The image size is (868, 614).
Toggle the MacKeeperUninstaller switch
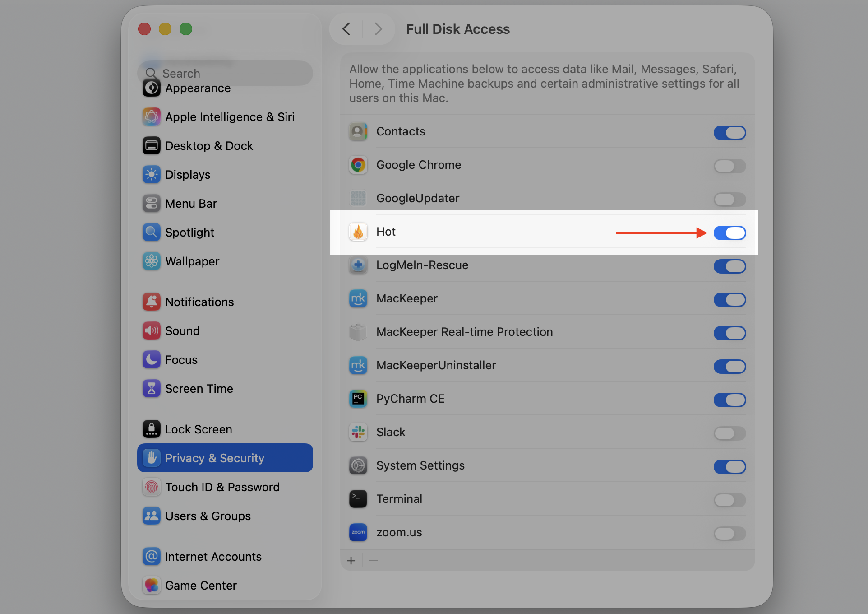[729, 367]
